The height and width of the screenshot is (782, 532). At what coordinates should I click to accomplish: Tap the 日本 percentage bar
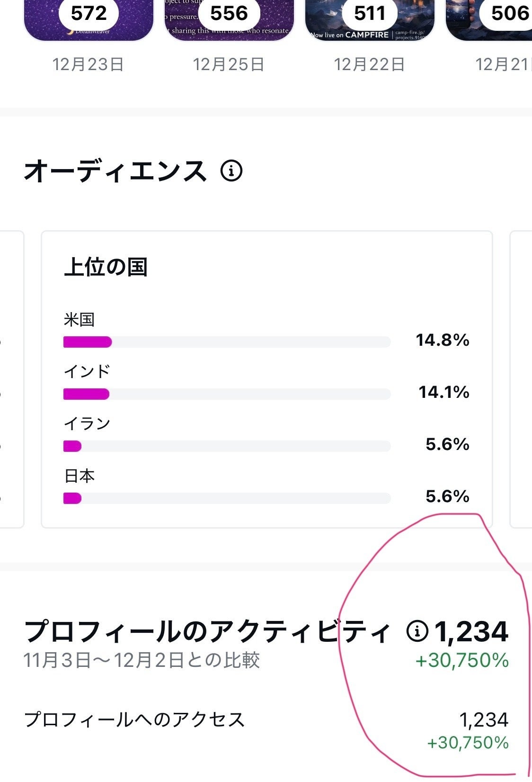coord(227,498)
